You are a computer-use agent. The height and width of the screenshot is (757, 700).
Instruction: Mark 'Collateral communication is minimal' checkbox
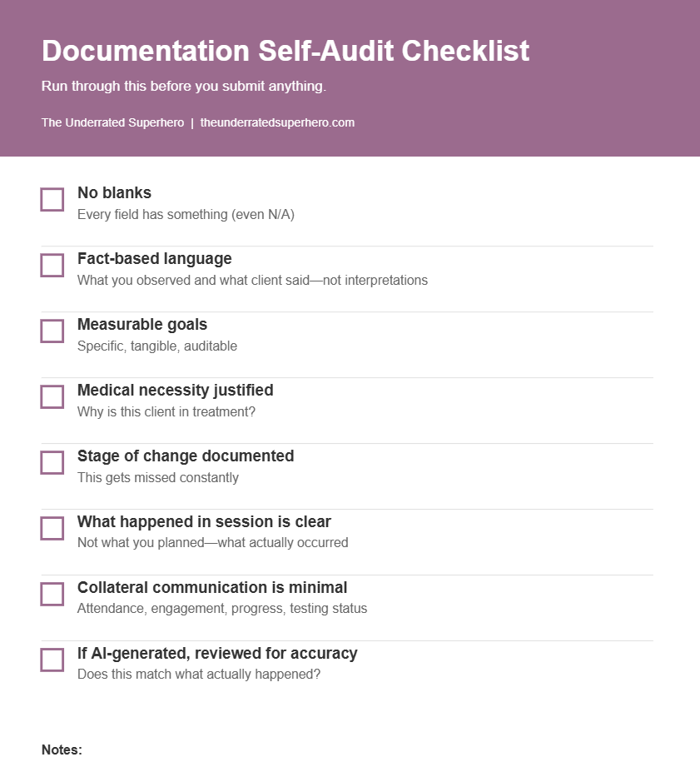click(x=52, y=595)
